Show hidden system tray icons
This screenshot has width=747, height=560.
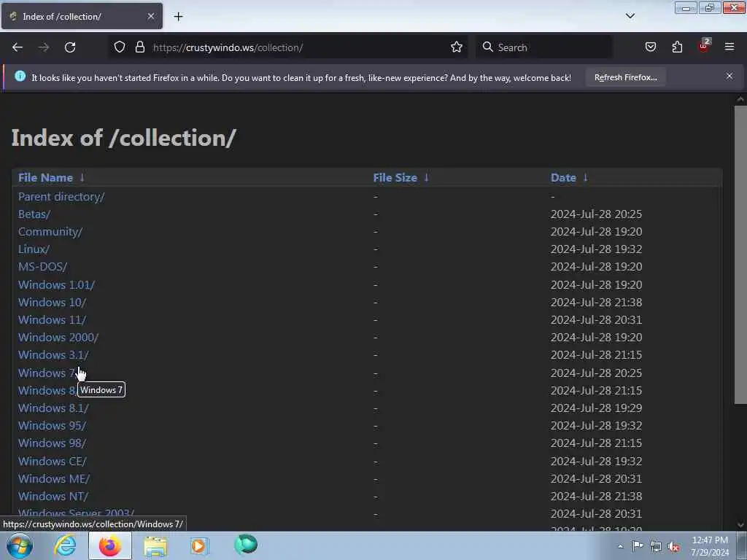tap(620, 546)
